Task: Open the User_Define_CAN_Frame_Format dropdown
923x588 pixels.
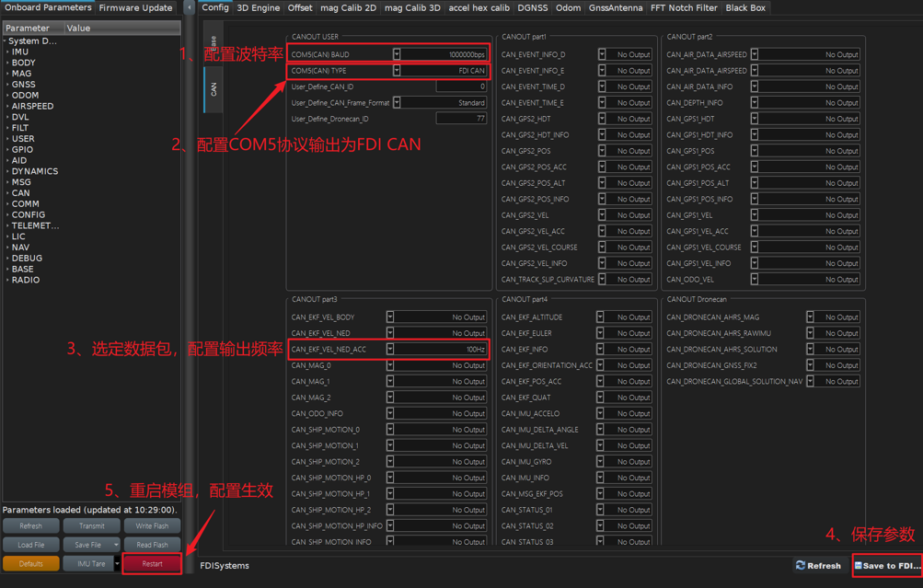Action: pos(397,102)
